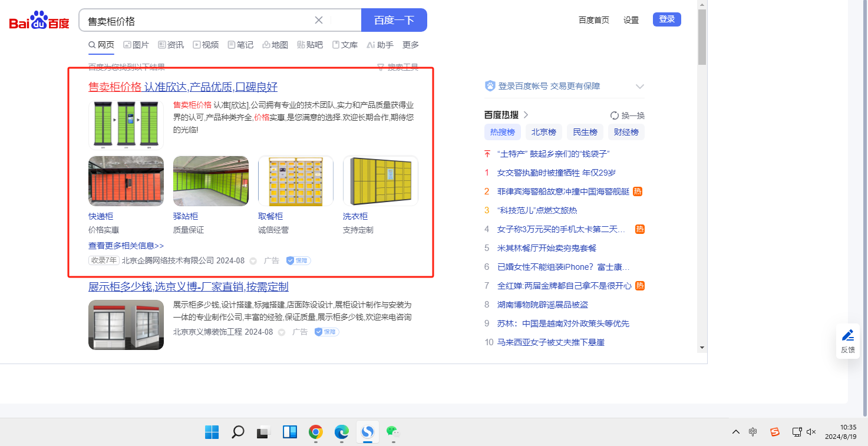Open Google Chrome from taskbar

[316, 432]
